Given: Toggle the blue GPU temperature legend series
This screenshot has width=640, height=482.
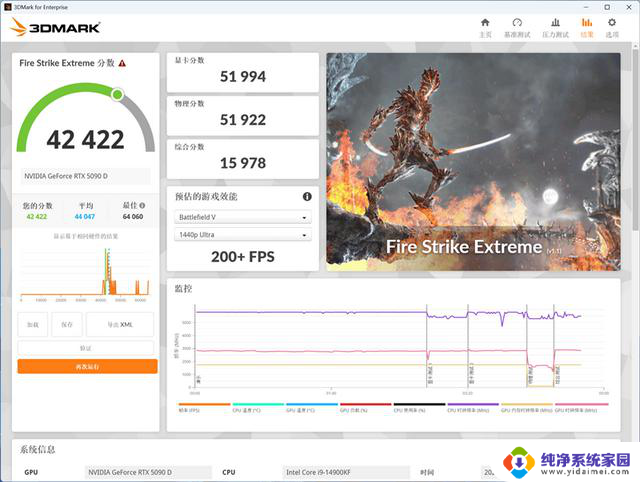Looking at the screenshot, I should 312,407.
